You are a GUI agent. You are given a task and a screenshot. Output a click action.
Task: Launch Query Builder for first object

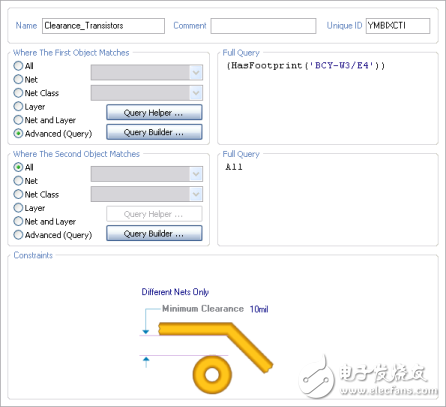pyautogui.click(x=154, y=132)
